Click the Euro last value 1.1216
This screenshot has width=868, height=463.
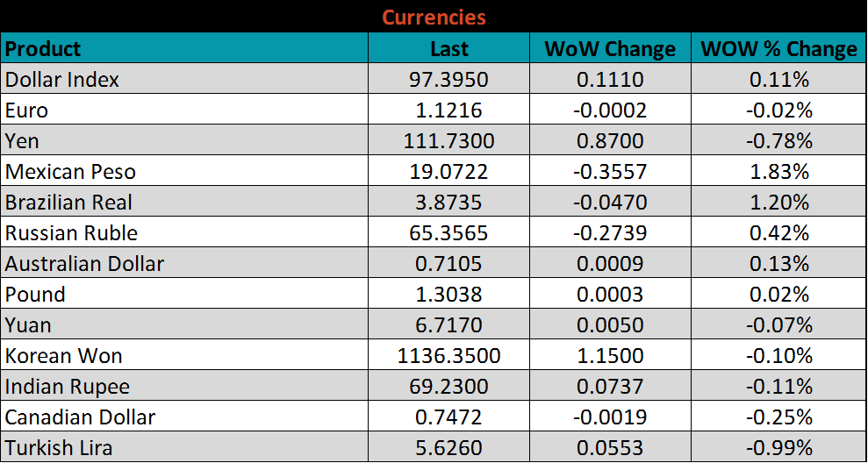448,110
